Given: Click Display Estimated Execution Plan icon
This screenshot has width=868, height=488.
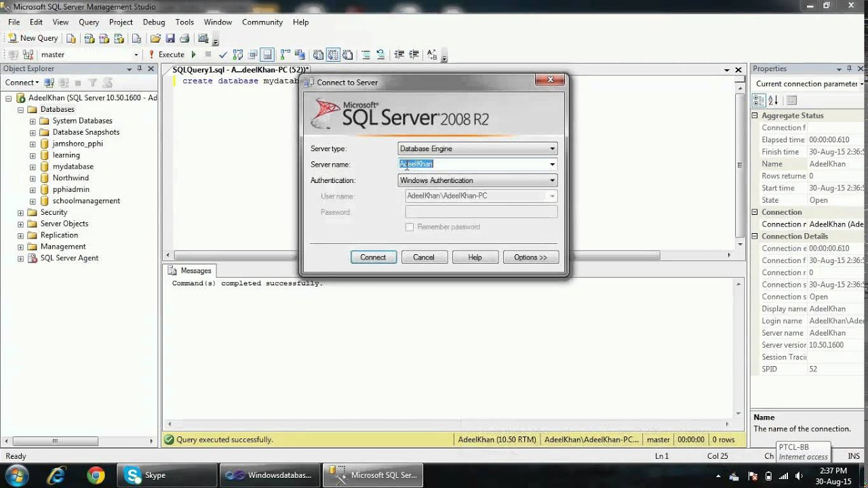Looking at the screenshot, I should 238,54.
